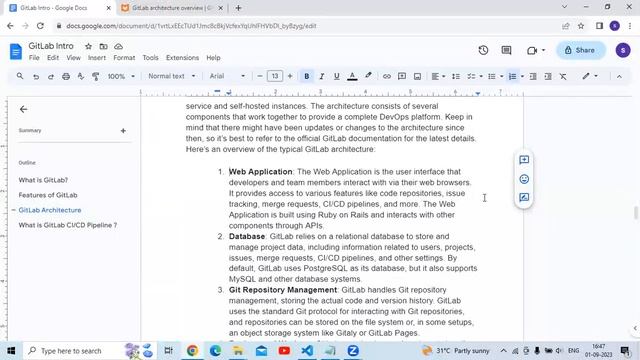
Task: Open the Arial font dropdown
Action: click(x=227, y=76)
